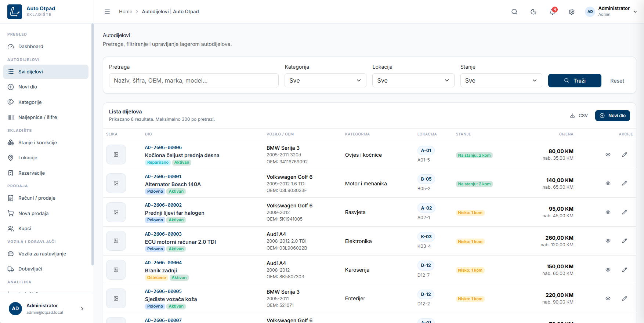
Task: Toggle the sidebar hamburger menu
Action: 107,12
